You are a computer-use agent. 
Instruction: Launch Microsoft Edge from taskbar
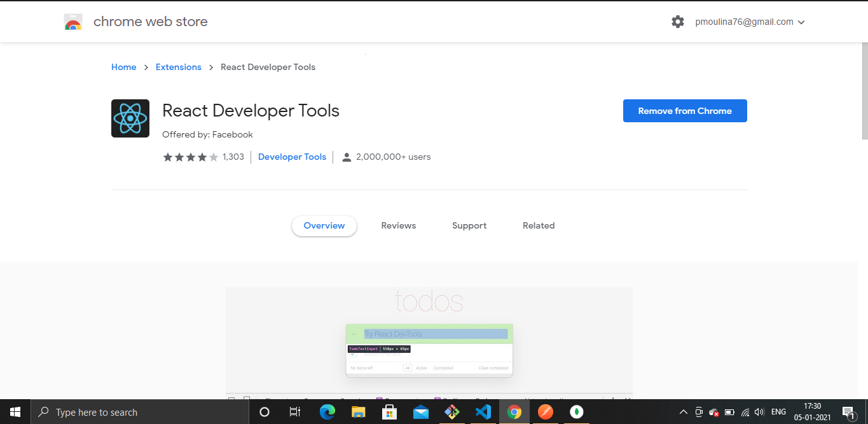tap(327, 412)
